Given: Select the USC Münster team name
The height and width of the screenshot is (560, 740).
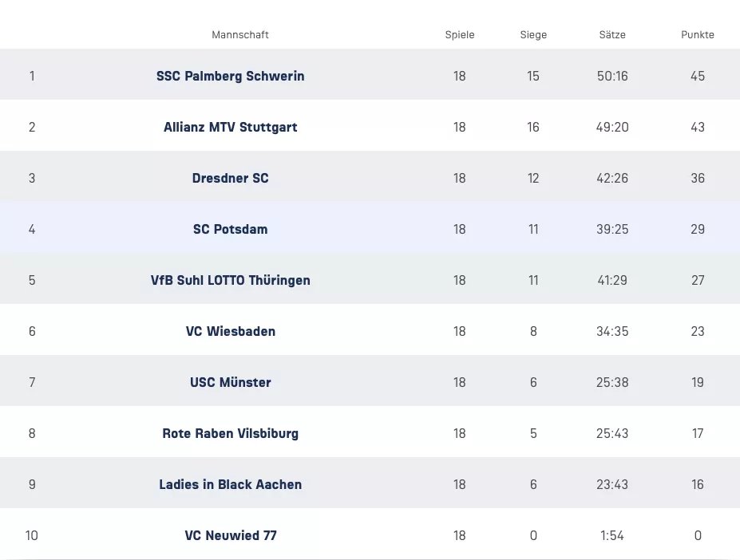Looking at the screenshot, I should click(x=230, y=382).
